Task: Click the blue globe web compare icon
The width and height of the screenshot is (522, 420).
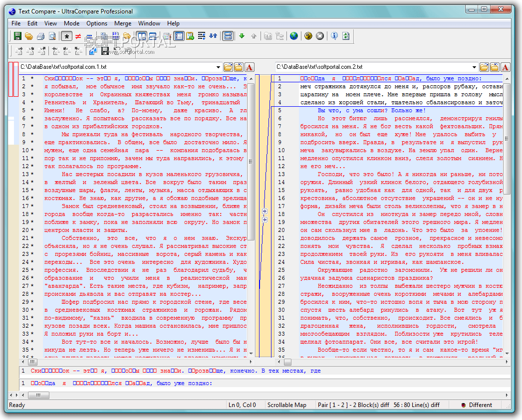Action: pos(294,36)
